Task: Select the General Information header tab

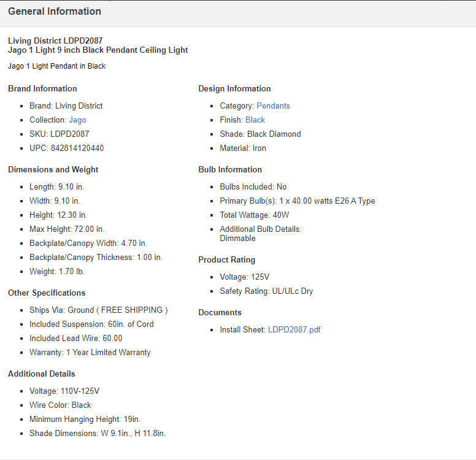Action: [55, 12]
